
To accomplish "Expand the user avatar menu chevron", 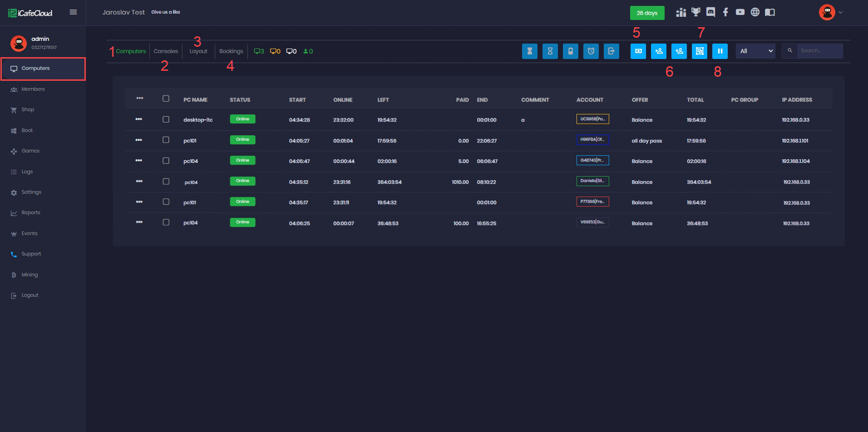I will [x=840, y=13].
